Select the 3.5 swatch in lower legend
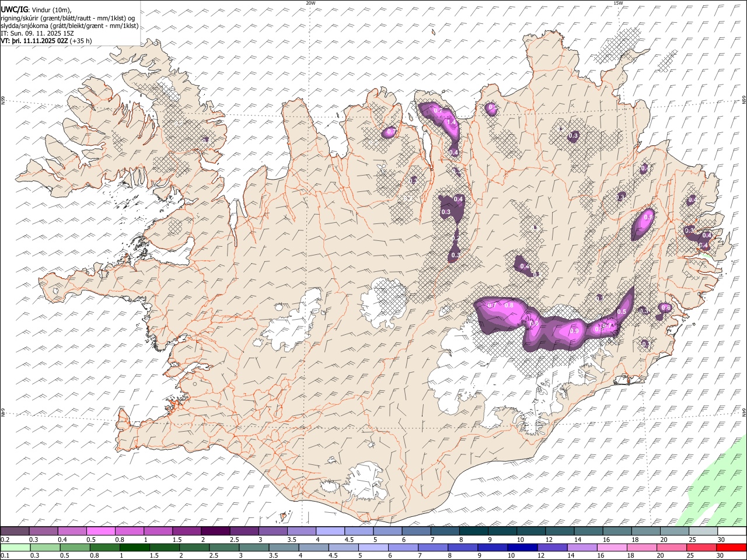Screen dimensions: 747x560 point(285,547)
